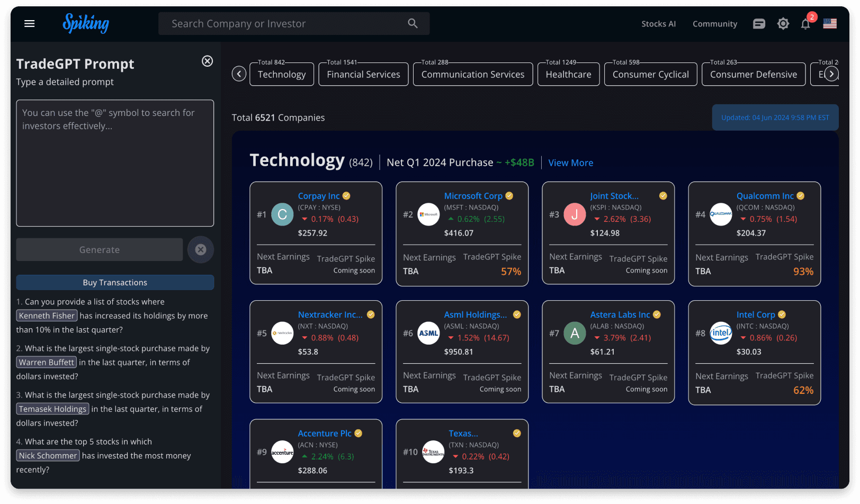
Task: Click the Generate button
Action: tap(100, 249)
